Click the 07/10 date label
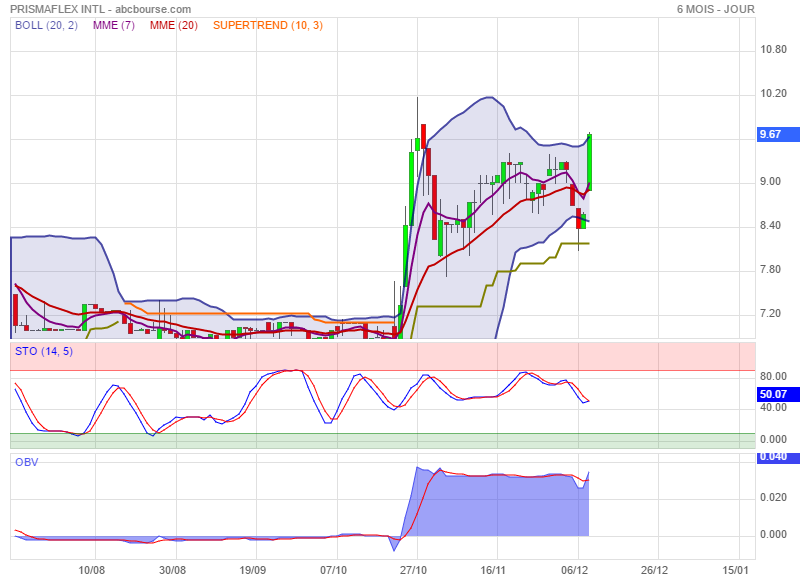 coord(333,570)
